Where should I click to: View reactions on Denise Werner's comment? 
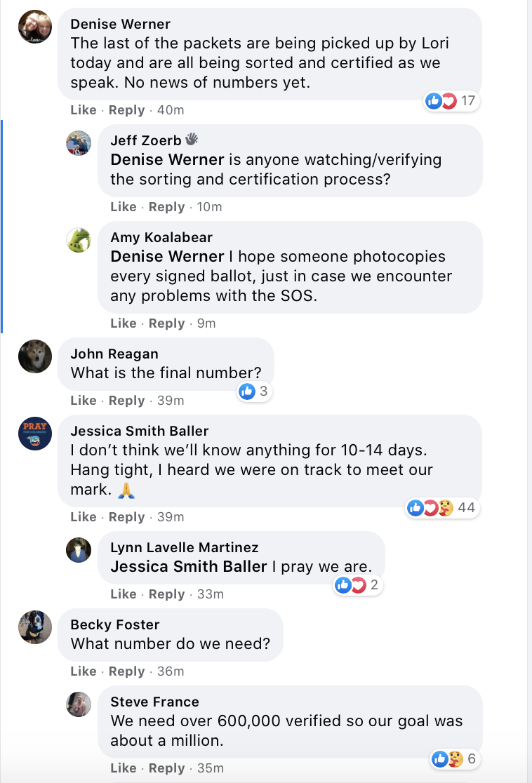tap(451, 101)
